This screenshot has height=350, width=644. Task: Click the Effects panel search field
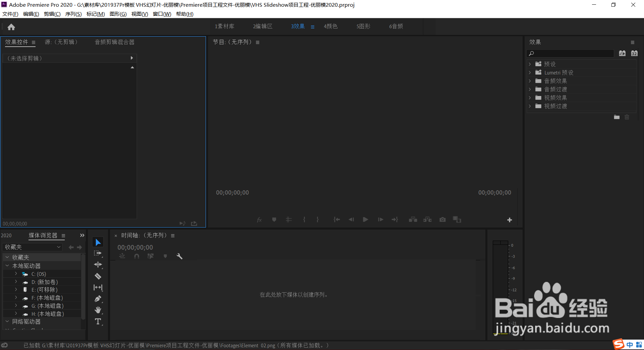[570, 53]
